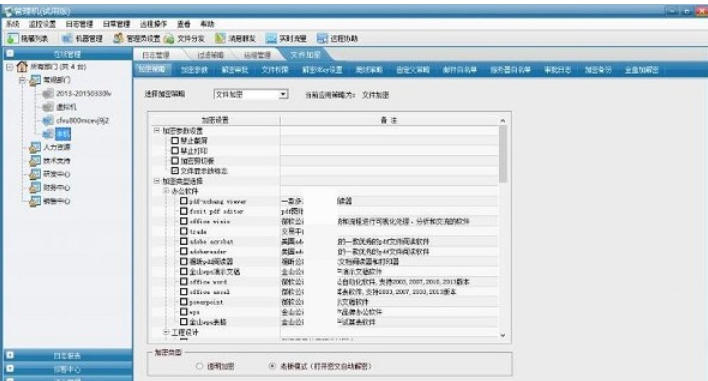This screenshot has width=708, height=381.
Task: Tick the pdf-xchang viewer checkbox
Action: click(x=184, y=201)
